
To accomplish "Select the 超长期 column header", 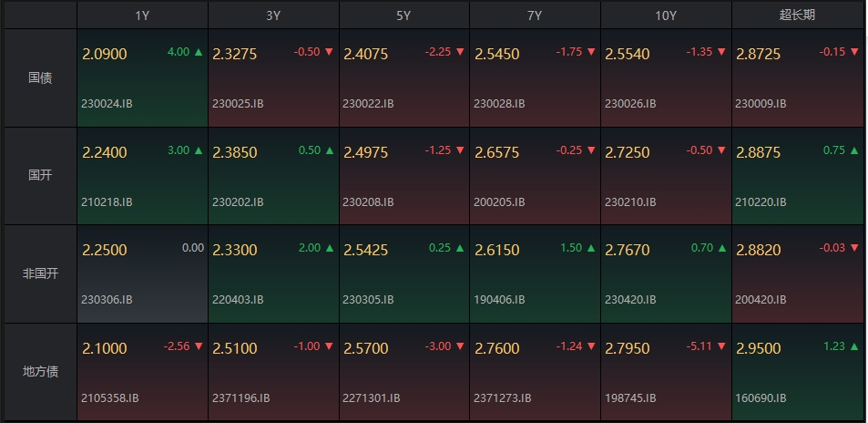I will pos(797,15).
